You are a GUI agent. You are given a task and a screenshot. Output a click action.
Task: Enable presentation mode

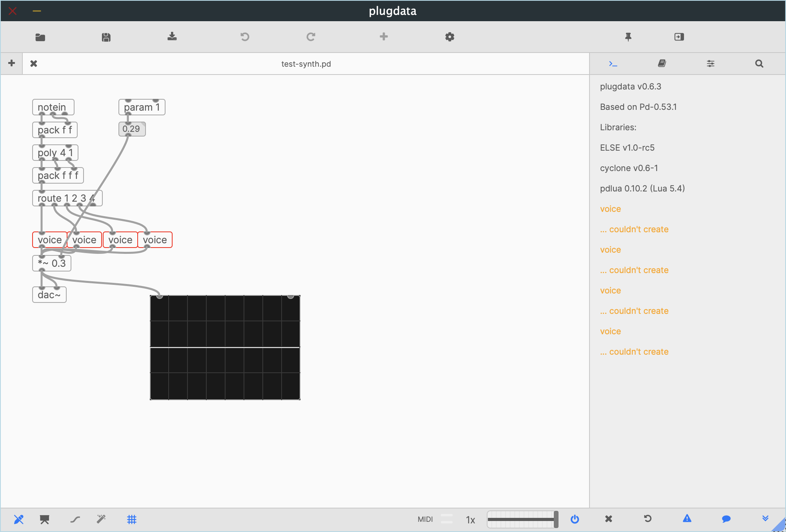tap(44, 519)
